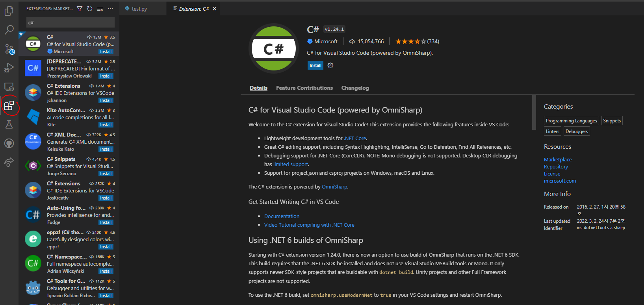Switch to the Changelog tab
The image size is (644, 305).
(x=355, y=88)
